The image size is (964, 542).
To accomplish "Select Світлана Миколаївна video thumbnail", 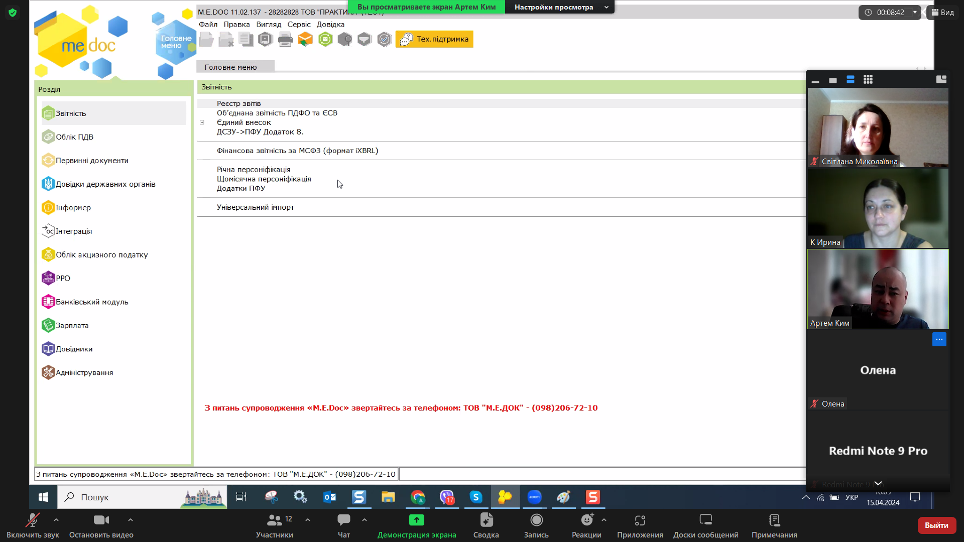I will [878, 127].
